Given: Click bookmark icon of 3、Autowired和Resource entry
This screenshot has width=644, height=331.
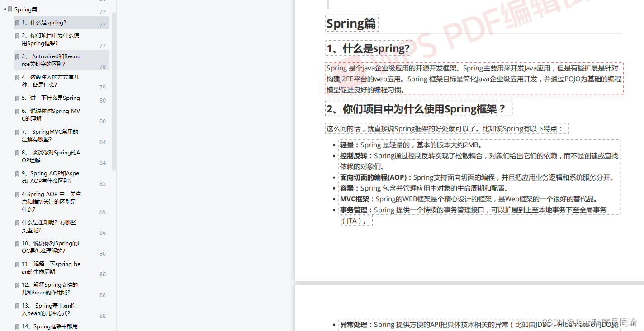Looking at the screenshot, I should [x=17, y=56].
